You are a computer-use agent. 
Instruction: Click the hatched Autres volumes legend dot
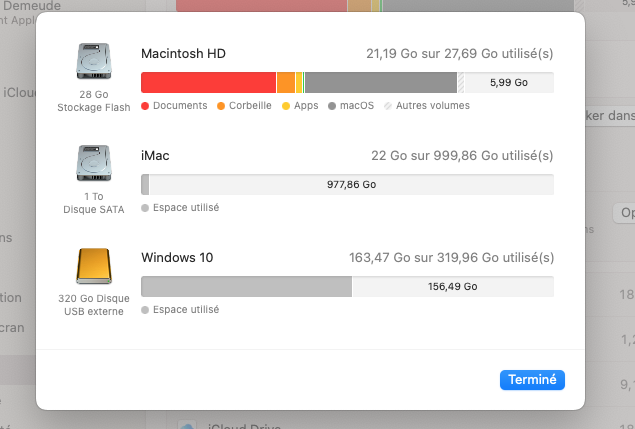(388, 106)
